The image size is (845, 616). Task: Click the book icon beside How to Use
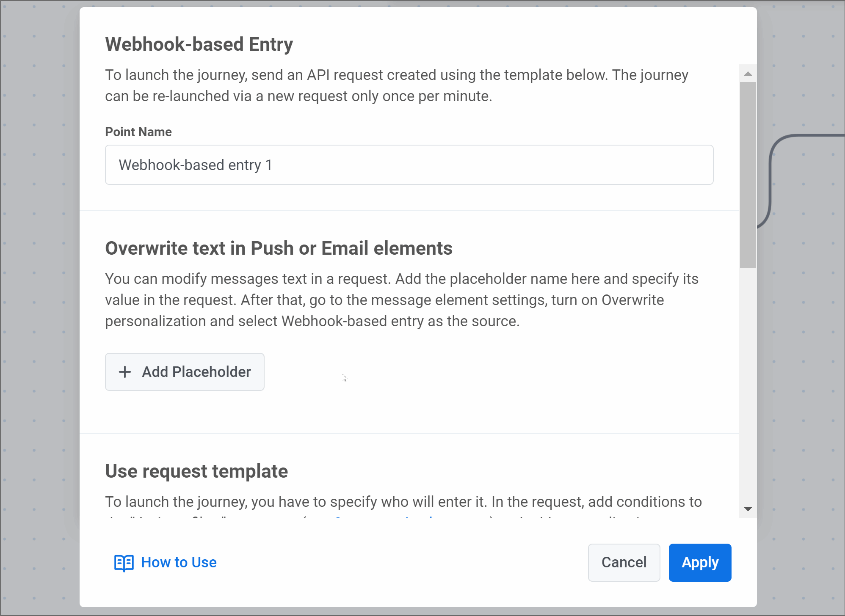tap(124, 563)
